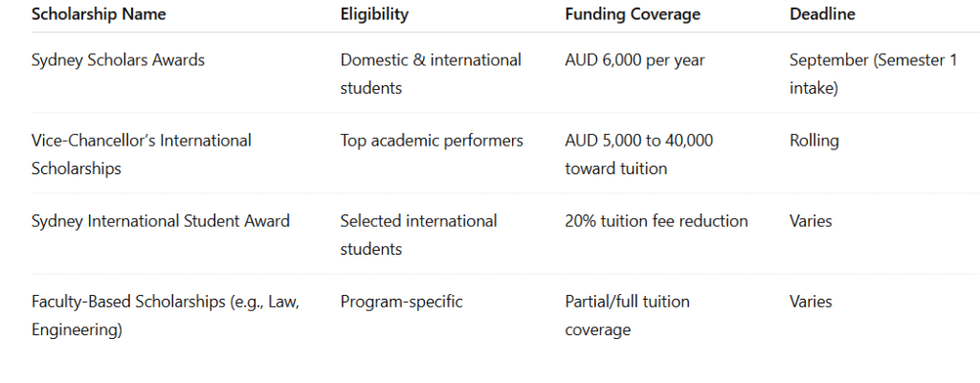Click the Scholarship Name column header

coord(99,14)
